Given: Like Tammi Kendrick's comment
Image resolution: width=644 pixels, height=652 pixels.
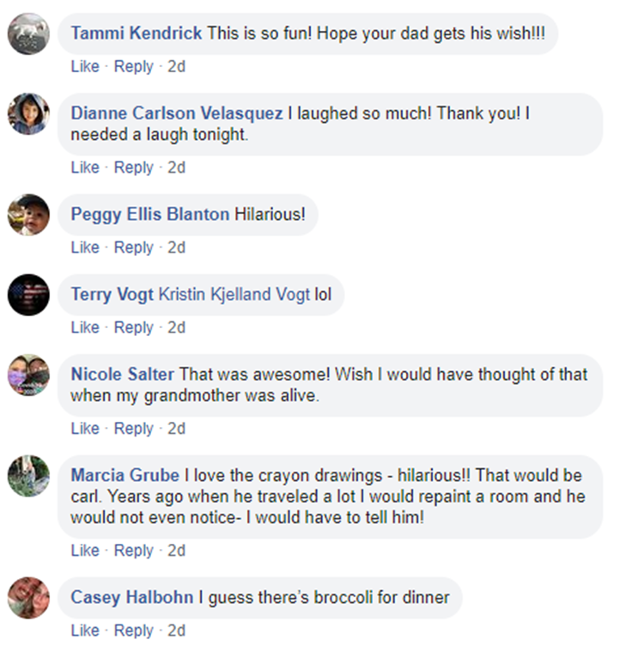Looking at the screenshot, I should pos(85,66).
